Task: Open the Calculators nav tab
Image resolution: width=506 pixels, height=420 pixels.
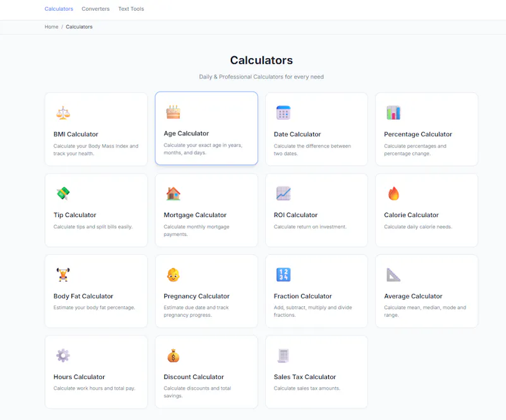Action: pos(59,9)
